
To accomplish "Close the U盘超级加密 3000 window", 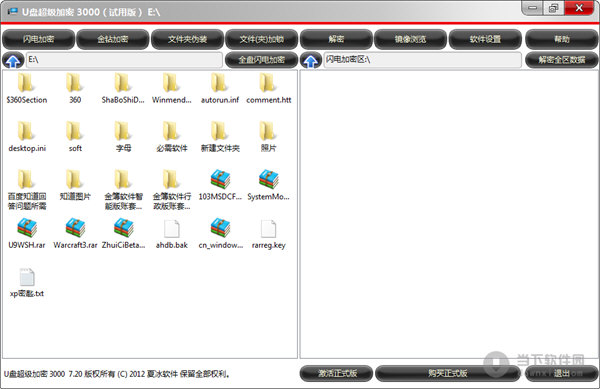I will 579,8.
